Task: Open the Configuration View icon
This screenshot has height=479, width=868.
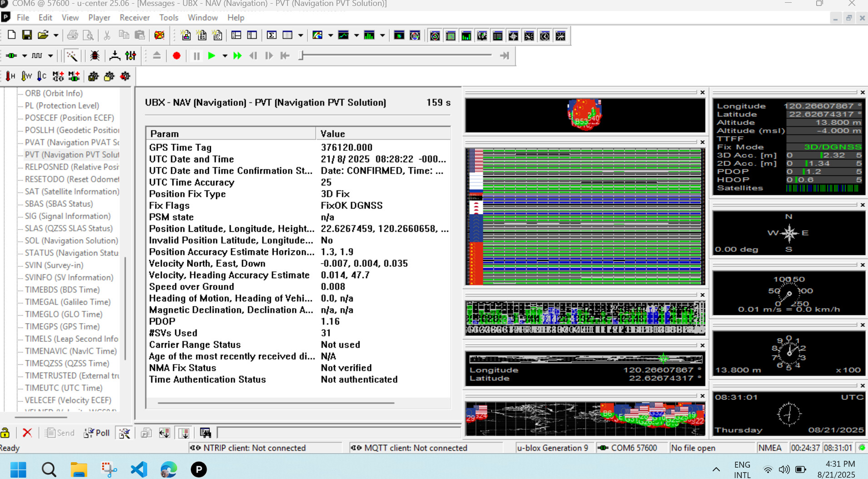Action: coord(252,35)
